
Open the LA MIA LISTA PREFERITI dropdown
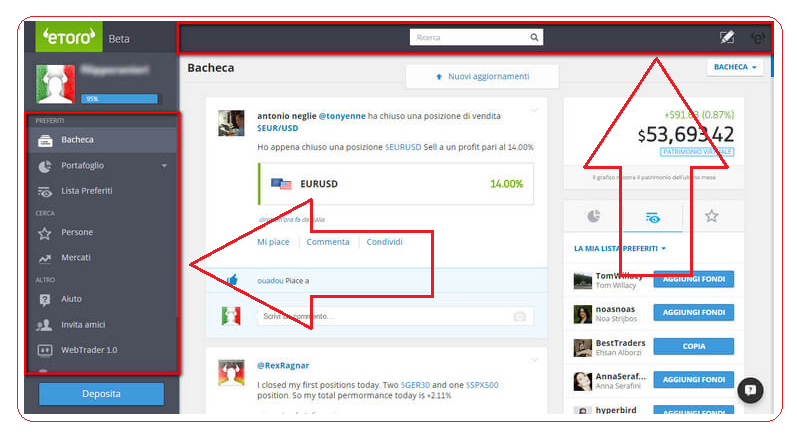tap(620, 248)
